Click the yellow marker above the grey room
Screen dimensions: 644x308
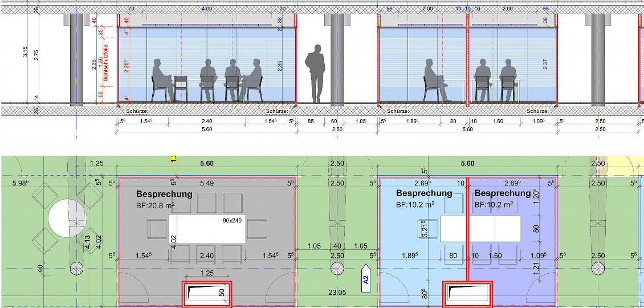[x=173, y=160]
